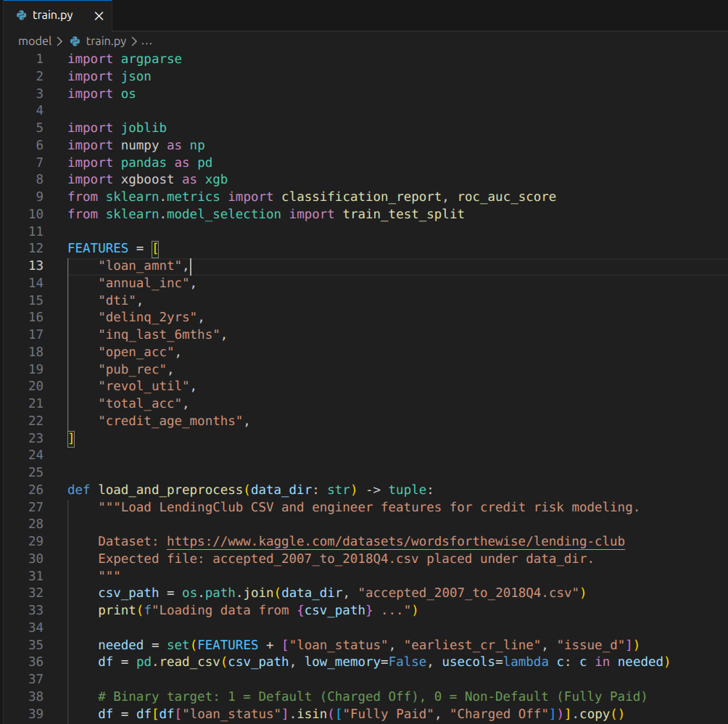Click the "annual_inc" string
The width and height of the screenshot is (728, 724).
(144, 283)
